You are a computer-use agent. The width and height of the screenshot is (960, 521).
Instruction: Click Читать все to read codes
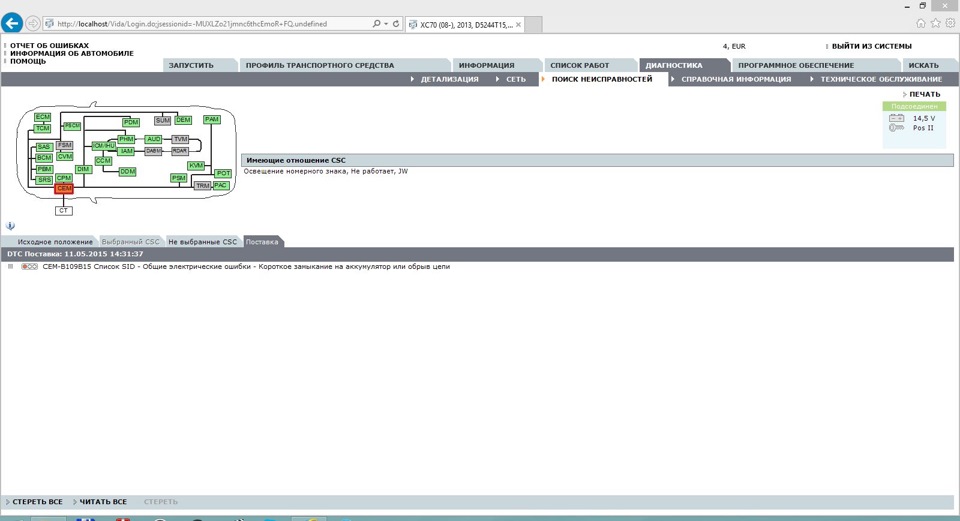click(x=102, y=502)
